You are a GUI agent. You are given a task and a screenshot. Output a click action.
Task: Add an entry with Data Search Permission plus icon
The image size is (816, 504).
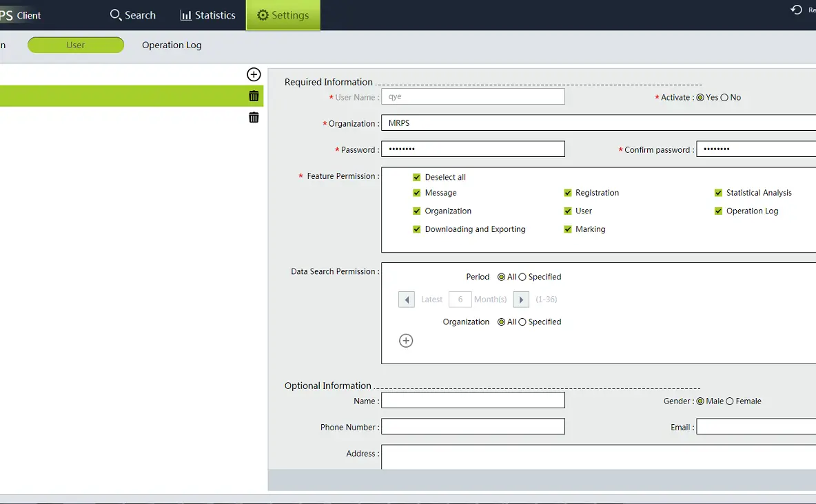point(406,340)
